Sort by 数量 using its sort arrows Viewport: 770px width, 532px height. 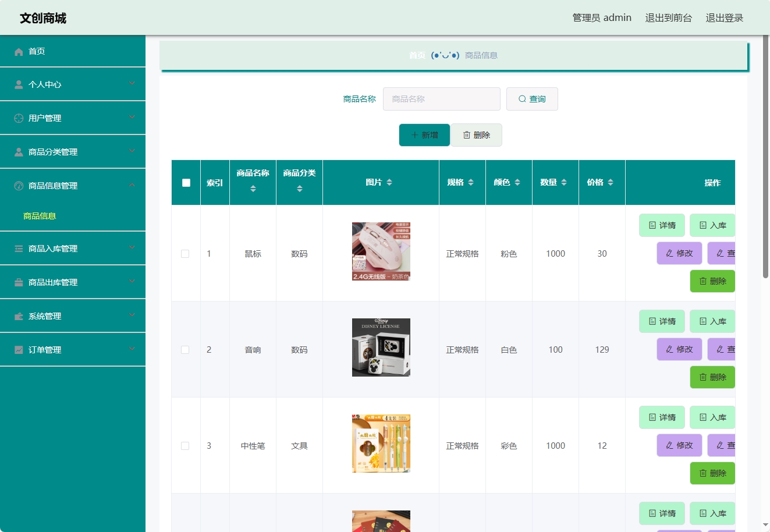[564, 183]
